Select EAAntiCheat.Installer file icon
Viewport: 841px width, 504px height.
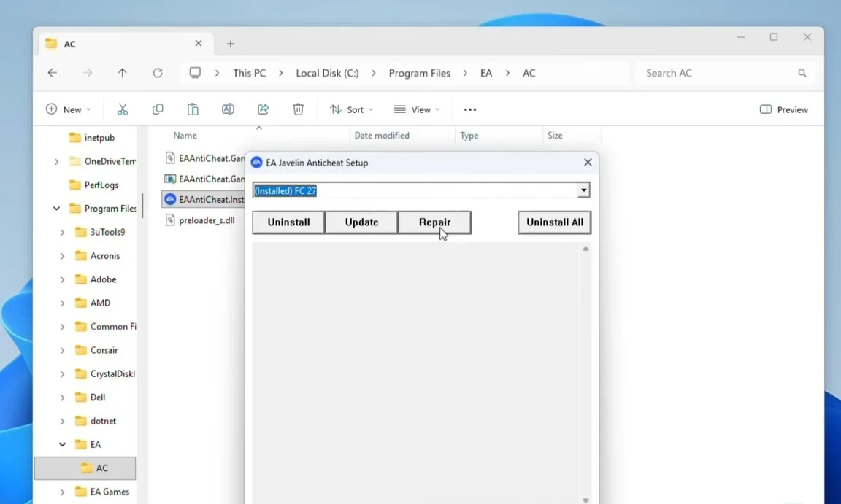(170, 199)
